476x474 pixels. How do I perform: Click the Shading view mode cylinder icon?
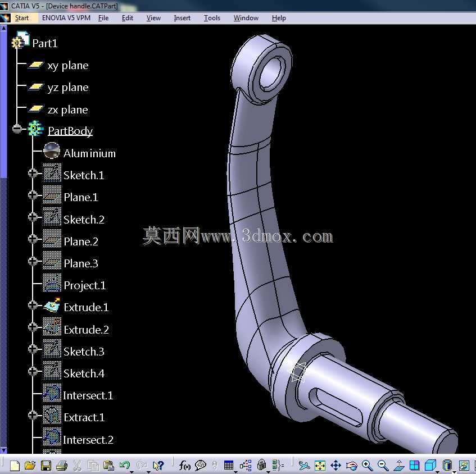(x=447, y=465)
